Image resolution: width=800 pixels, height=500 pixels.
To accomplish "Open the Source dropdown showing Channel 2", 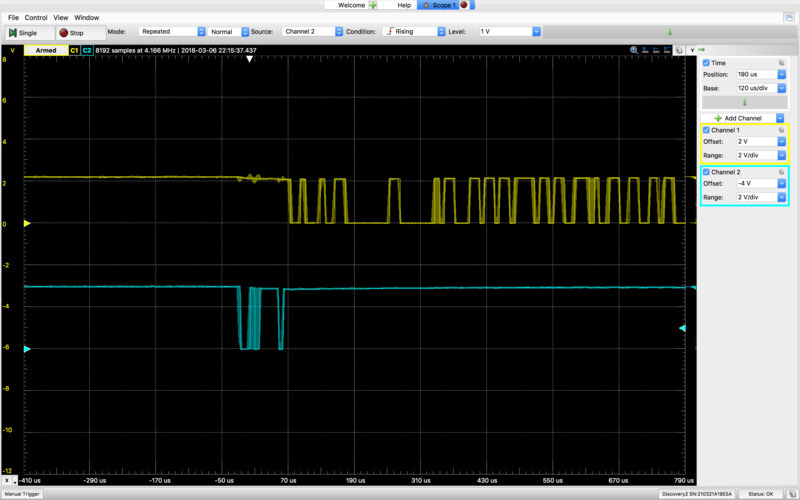I will pyautogui.click(x=312, y=32).
